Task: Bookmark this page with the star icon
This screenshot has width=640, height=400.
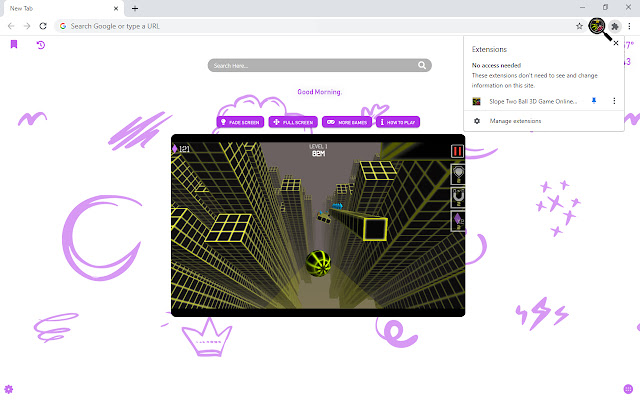Action: tap(579, 26)
